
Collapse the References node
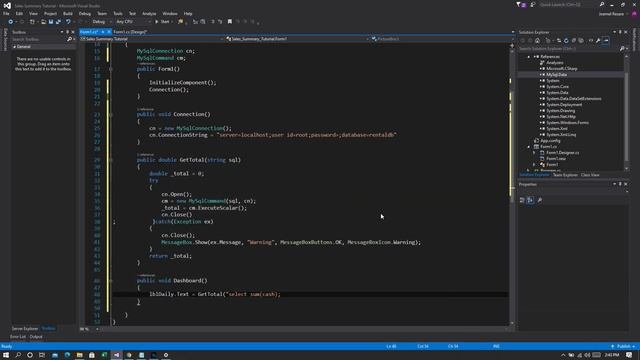[529, 57]
